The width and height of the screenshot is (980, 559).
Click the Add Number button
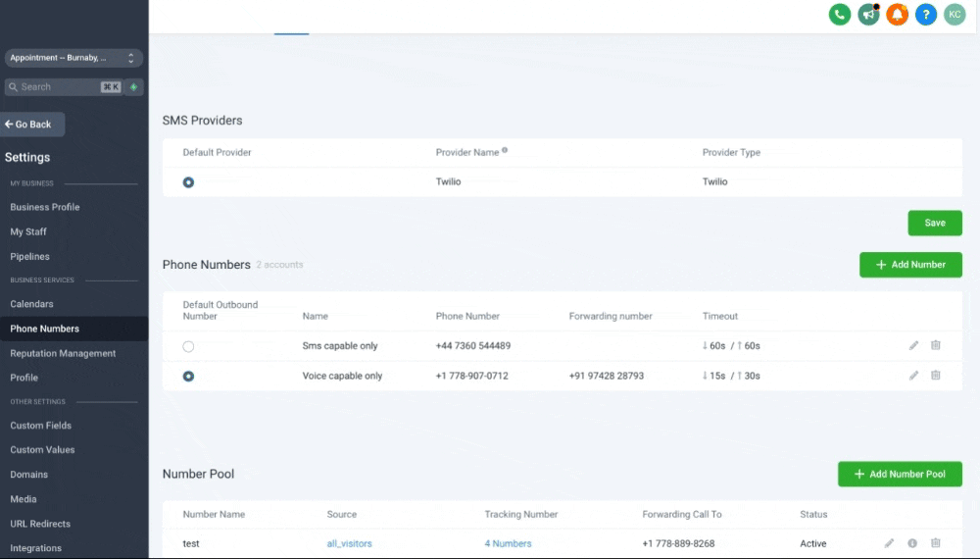click(x=910, y=265)
